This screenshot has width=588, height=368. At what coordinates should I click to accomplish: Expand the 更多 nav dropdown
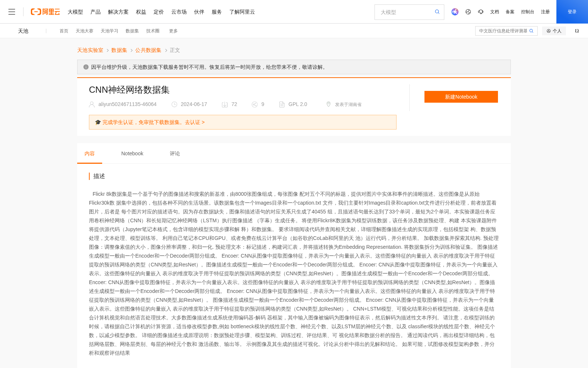pos(173,31)
